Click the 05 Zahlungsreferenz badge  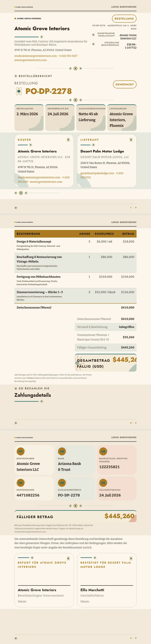pyautogui.click(x=62, y=483)
